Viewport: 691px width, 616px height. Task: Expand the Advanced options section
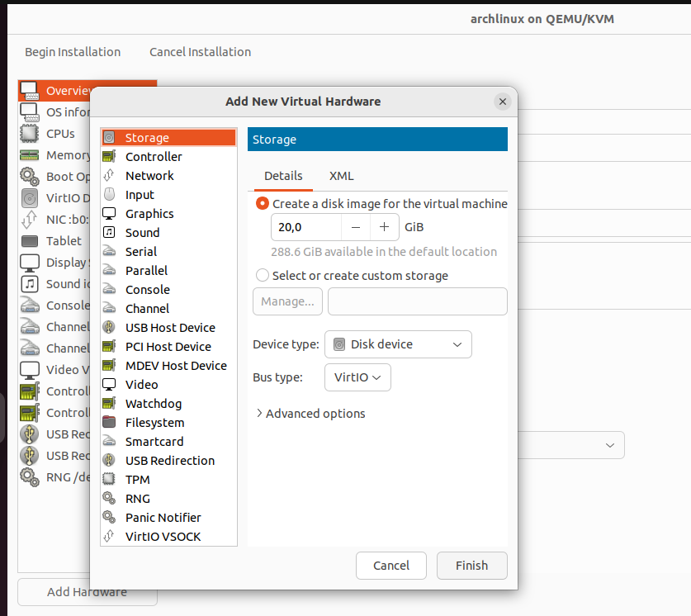pos(310,414)
